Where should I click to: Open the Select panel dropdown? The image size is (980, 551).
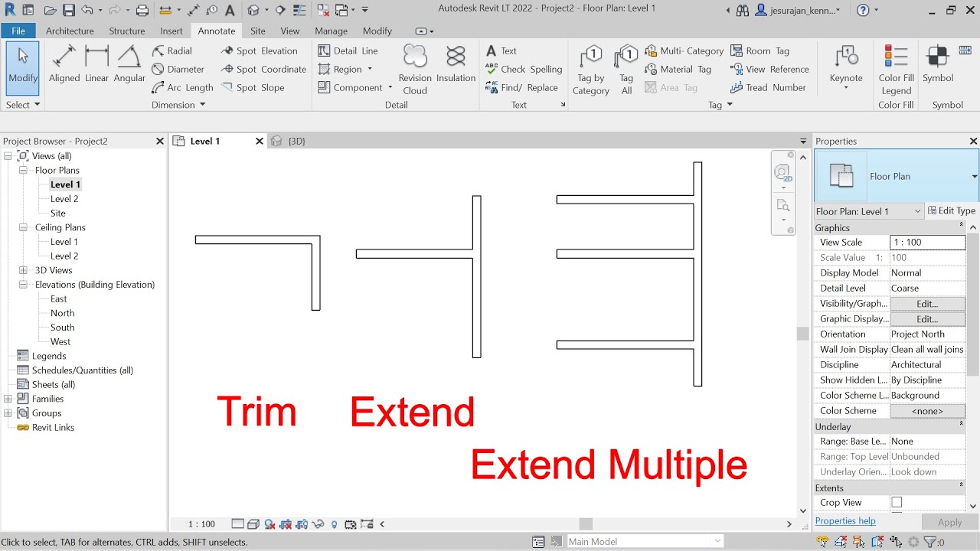pyautogui.click(x=23, y=105)
